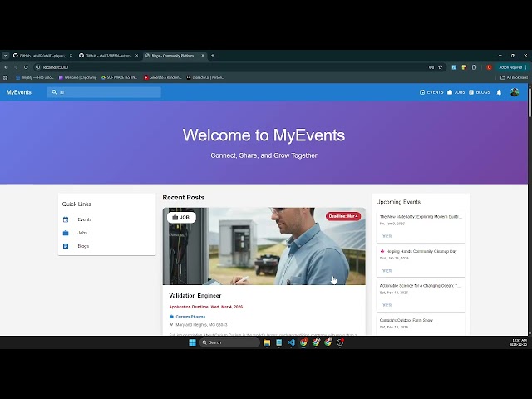View The New Materiality event
This screenshot has width=532, height=399.
tap(387, 236)
